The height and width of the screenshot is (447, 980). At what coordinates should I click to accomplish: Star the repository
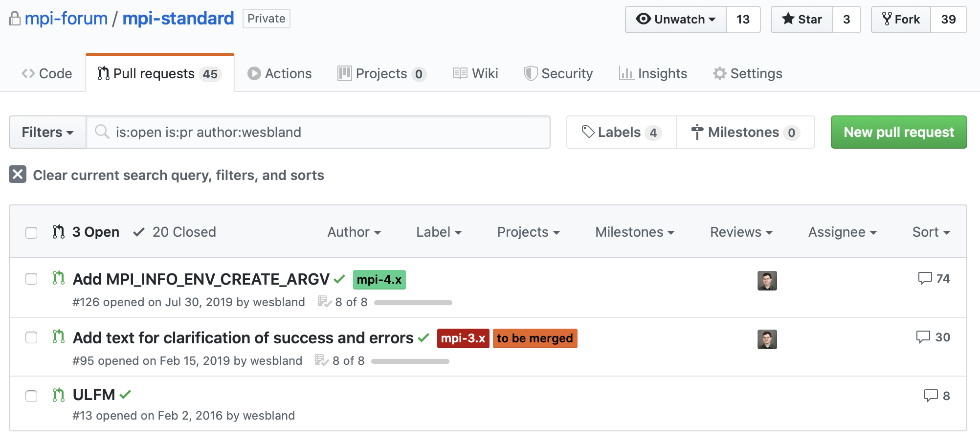point(802,20)
